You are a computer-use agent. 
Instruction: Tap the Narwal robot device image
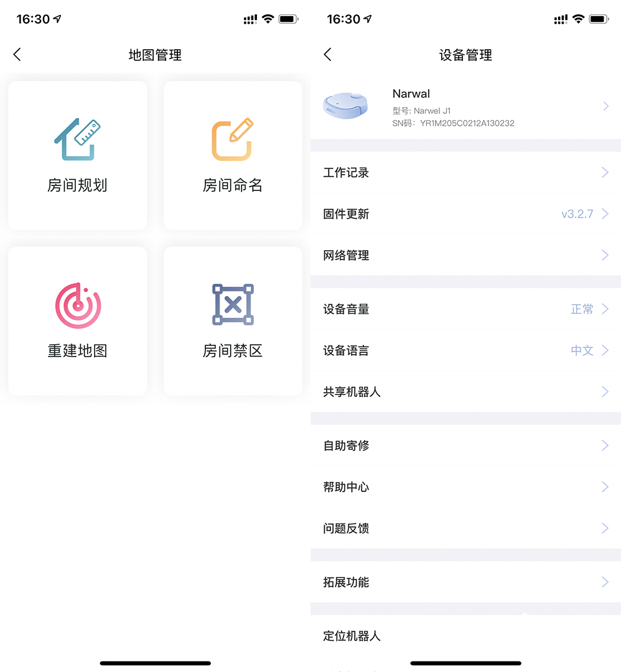[x=346, y=106]
